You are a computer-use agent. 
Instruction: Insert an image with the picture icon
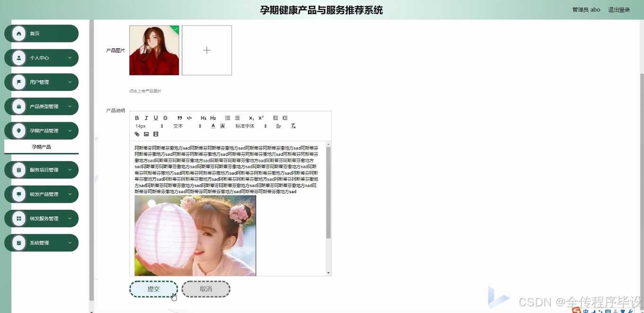tap(146, 134)
